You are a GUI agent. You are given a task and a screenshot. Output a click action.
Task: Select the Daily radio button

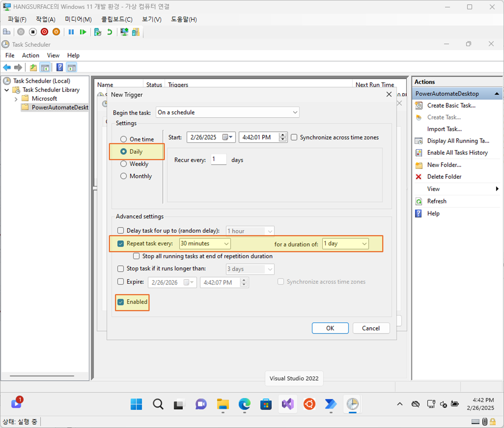(123, 151)
